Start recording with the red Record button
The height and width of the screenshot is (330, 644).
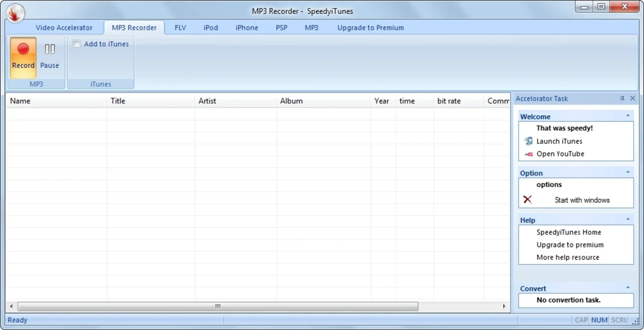tap(23, 58)
